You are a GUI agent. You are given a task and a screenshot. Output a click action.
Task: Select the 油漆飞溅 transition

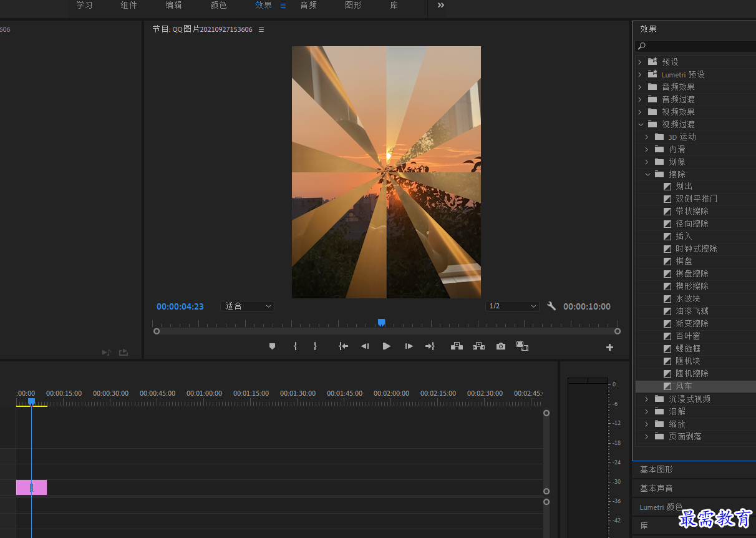click(x=692, y=311)
